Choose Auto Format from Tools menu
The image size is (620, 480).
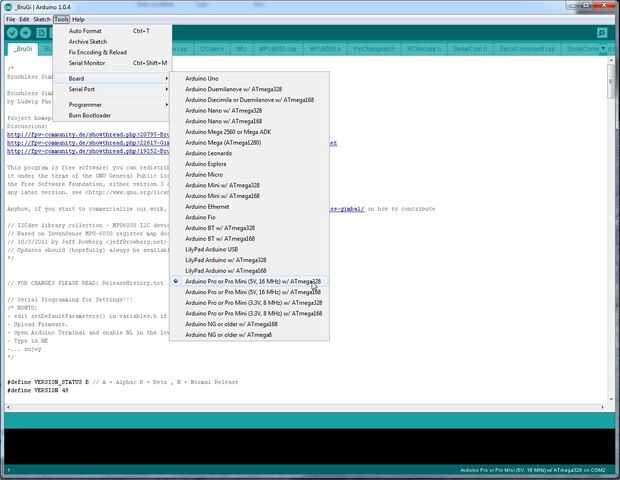pyautogui.click(x=112, y=31)
